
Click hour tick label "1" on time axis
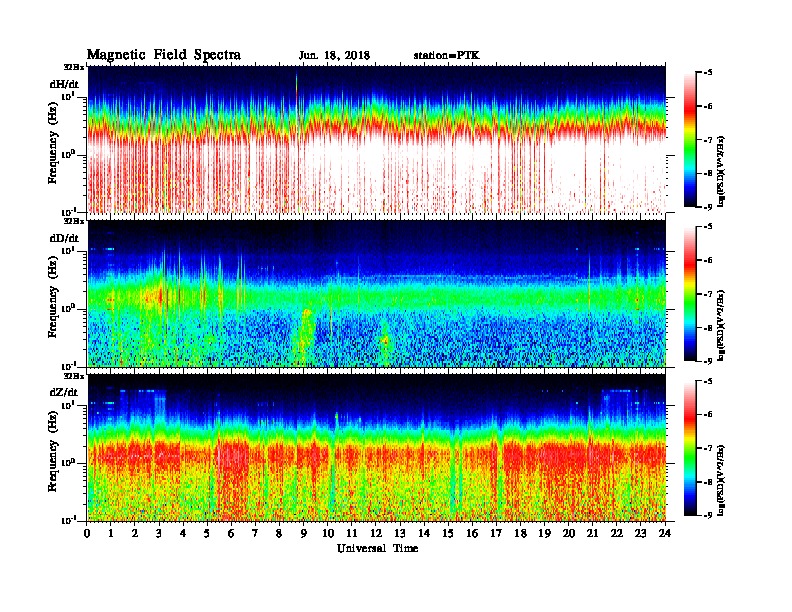coord(111,533)
